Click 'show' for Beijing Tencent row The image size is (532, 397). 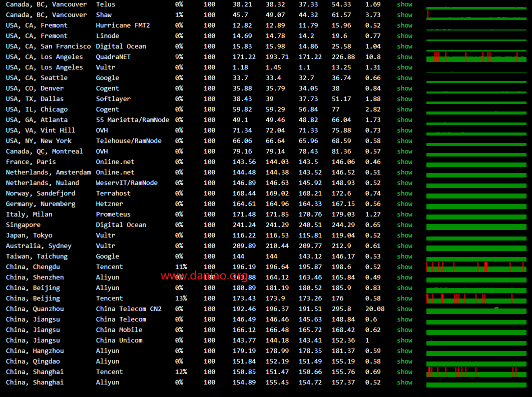click(x=404, y=298)
